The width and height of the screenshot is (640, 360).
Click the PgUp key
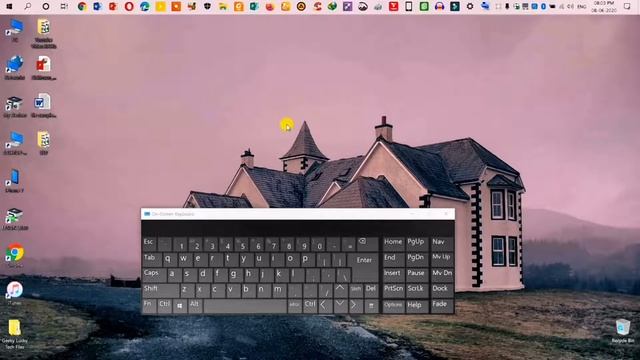(417, 244)
